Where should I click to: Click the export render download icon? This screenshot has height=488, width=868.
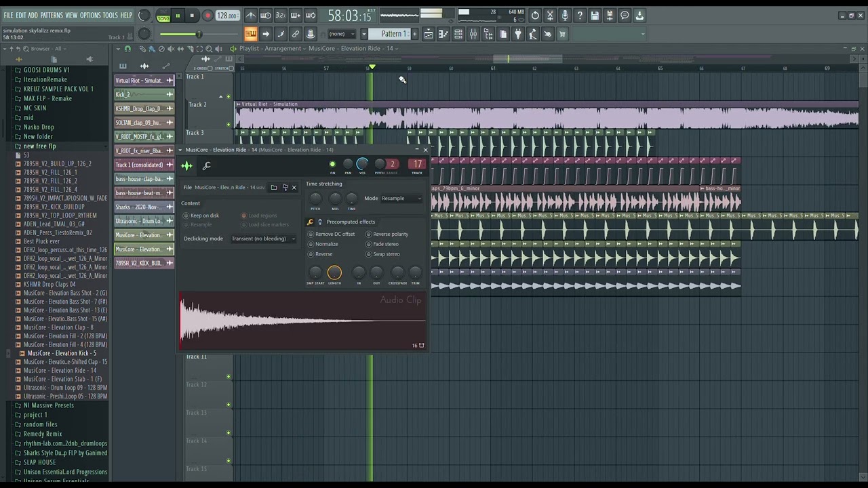point(639,16)
